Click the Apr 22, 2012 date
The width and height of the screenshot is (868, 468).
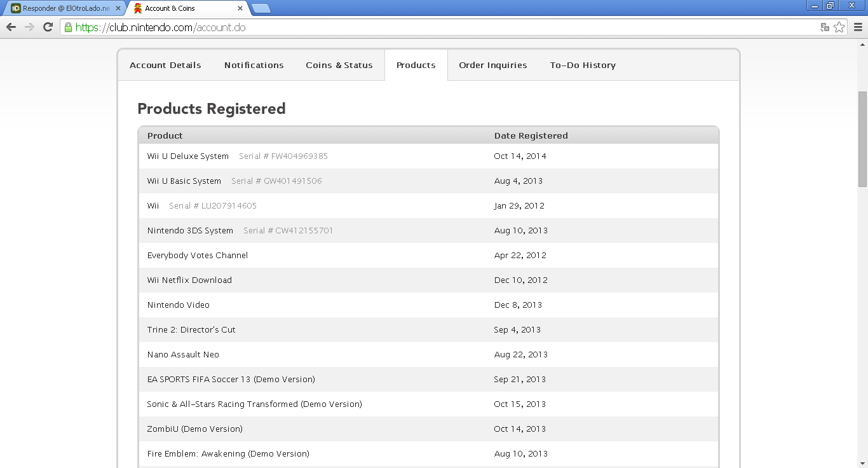tap(520, 255)
